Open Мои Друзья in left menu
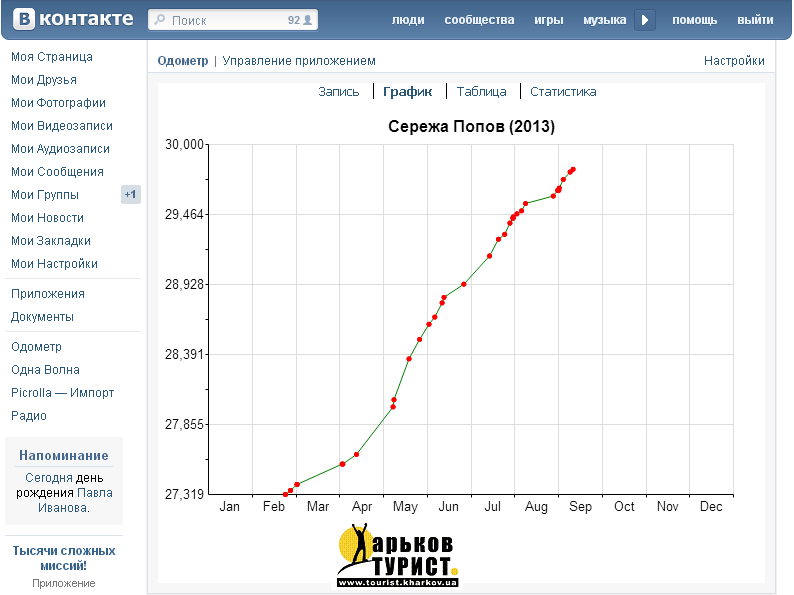This screenshot has height=595, width=794. point(44,80)
